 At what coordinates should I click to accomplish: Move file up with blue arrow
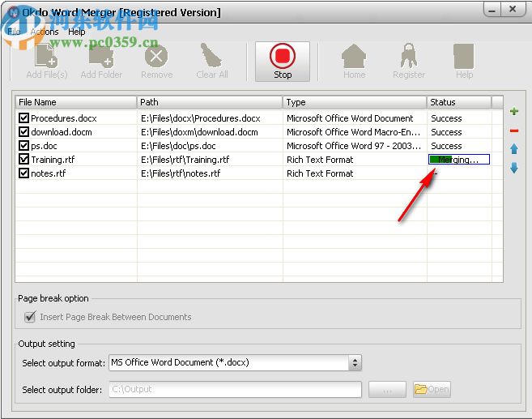tap(514, 149)
